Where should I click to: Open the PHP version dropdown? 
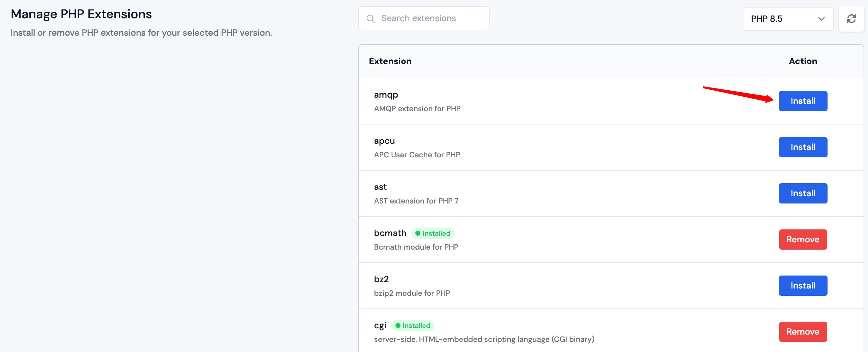click(788, 19)
